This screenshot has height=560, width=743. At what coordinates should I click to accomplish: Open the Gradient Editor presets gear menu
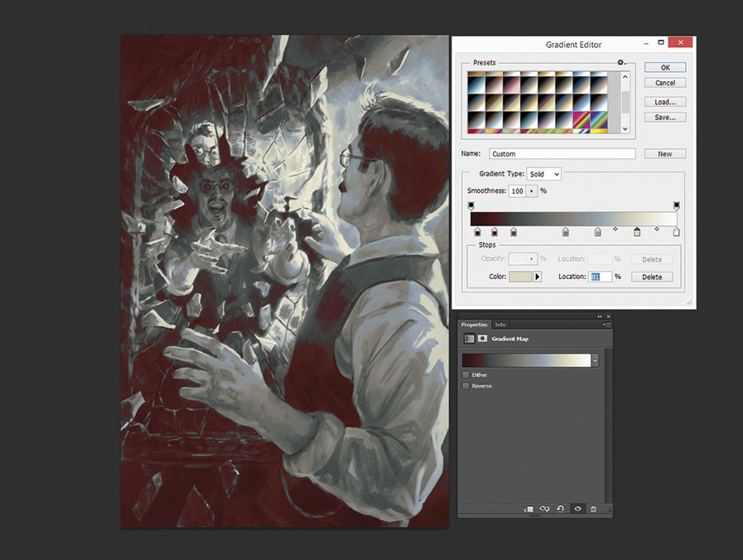[x=620, y=62]
